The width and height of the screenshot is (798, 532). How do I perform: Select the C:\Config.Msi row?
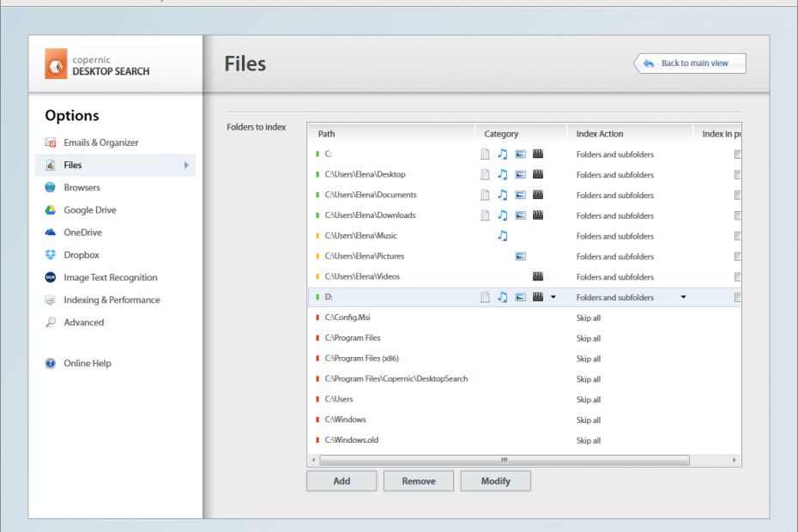click(524, 317)
